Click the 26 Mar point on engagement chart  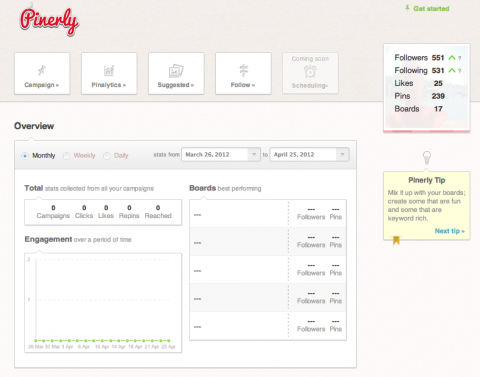click(x=36, y=341)
